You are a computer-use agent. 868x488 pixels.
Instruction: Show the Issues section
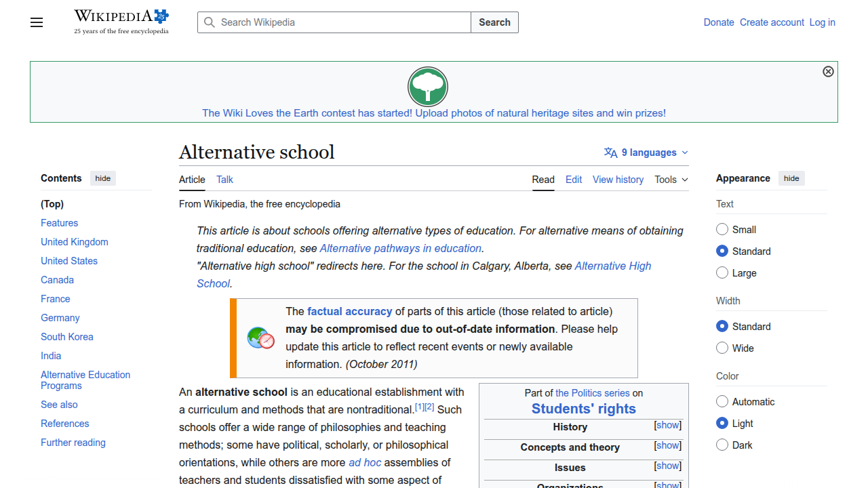point(668,466)
